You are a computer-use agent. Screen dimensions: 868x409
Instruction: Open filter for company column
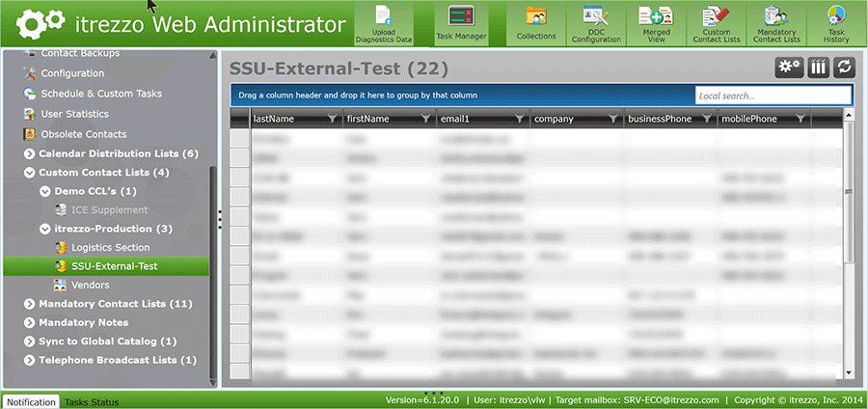pyautogui.click(x=612, y=119)
